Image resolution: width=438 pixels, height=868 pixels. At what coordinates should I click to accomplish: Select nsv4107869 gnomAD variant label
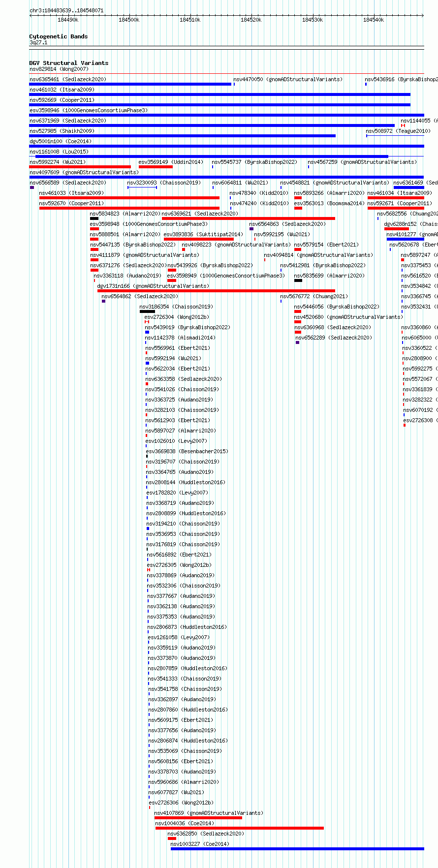coord(209,813)
